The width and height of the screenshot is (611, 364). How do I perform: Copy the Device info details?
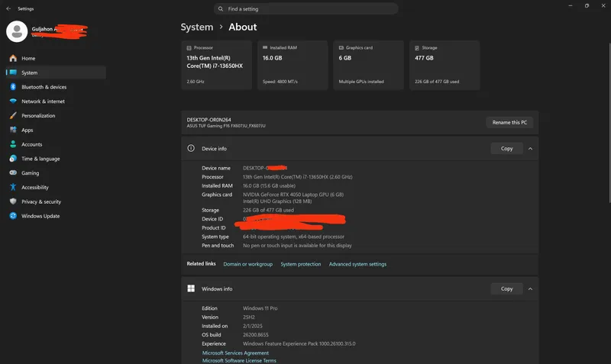click(x=506, y=148)
